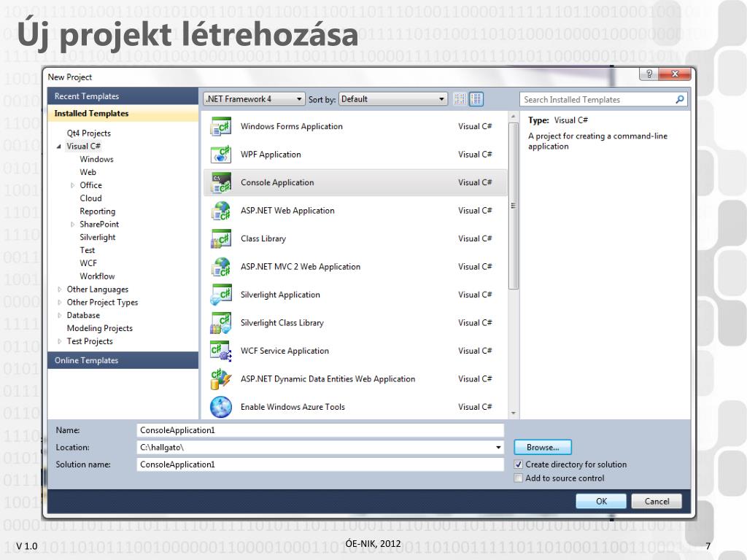This screenshot has height=560, width=747.
Task: Select the Cloud category
Action: (90, 198)
